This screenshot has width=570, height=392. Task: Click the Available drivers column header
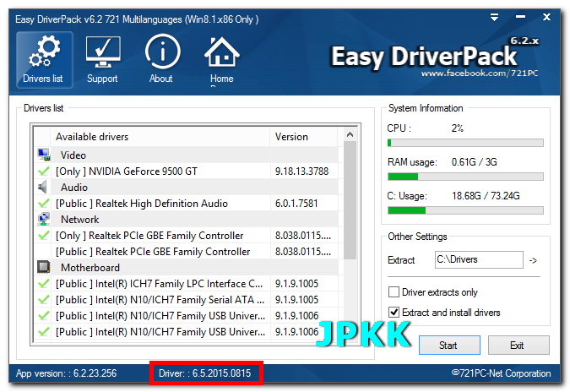coord(160,137)
